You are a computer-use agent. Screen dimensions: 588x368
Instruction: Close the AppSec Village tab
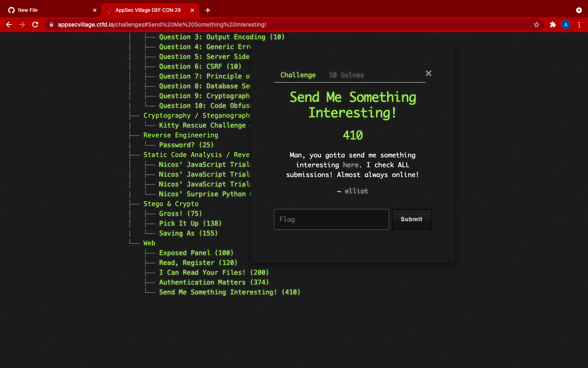pyautogui.click(x=192, y=10)
